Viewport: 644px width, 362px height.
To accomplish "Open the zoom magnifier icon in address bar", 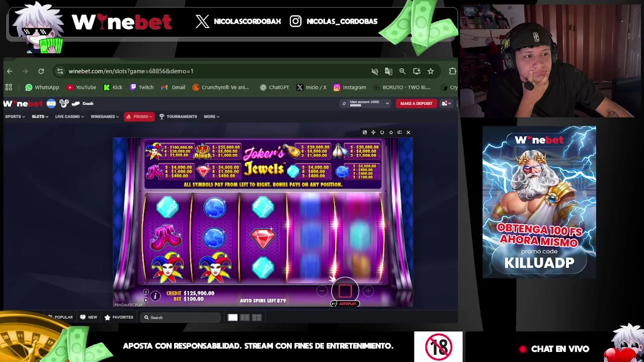I will coord(403,71).
